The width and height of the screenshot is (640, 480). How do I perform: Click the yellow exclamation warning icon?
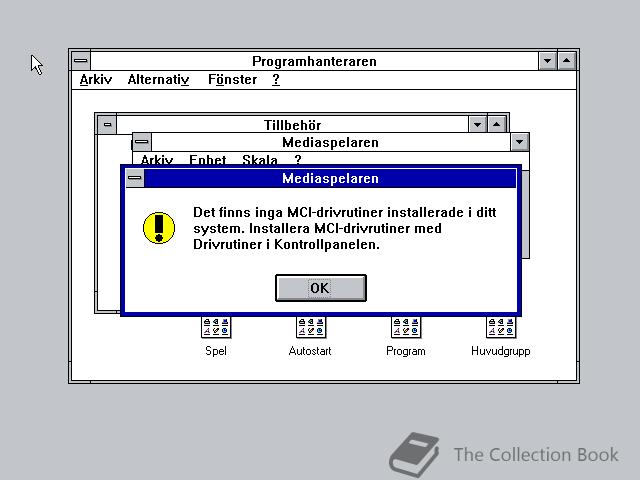coord(159,228)
